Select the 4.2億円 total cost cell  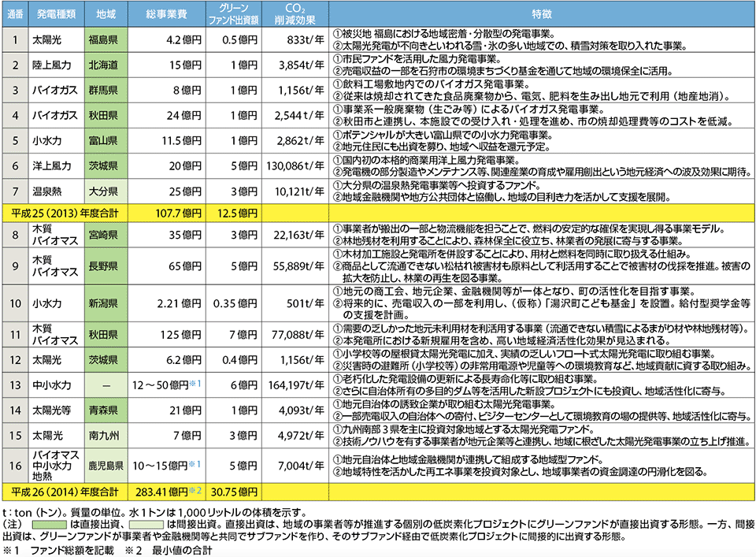(x=167, y=39)
